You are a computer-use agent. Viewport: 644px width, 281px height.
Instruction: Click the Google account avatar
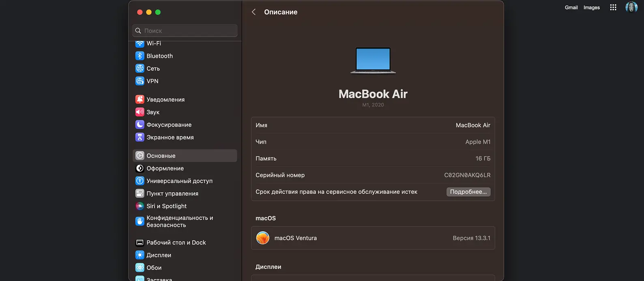631,7
